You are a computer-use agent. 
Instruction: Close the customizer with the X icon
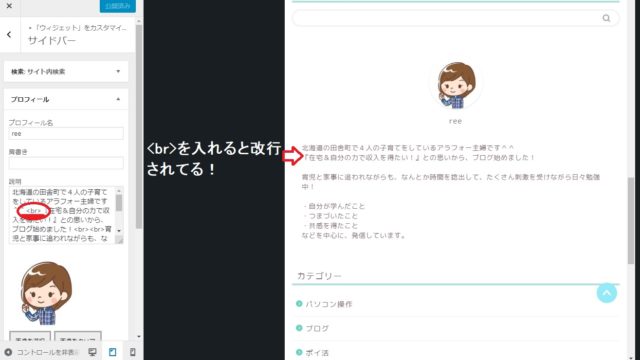coord(9,6)
